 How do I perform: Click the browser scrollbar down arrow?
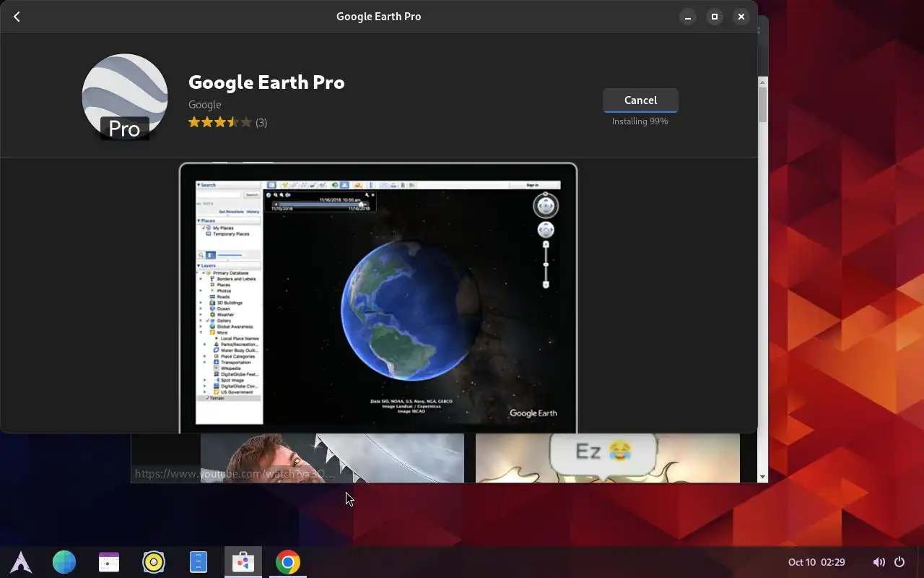[x=763, y=478]
